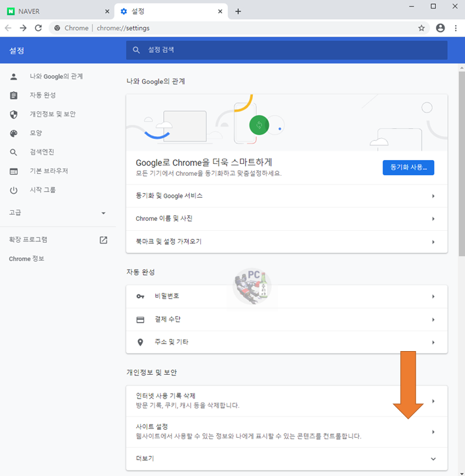The width and height of the screenshot is (465, 476).
Task: Open the profile avatar menu
Action: (x=440, y=28)
